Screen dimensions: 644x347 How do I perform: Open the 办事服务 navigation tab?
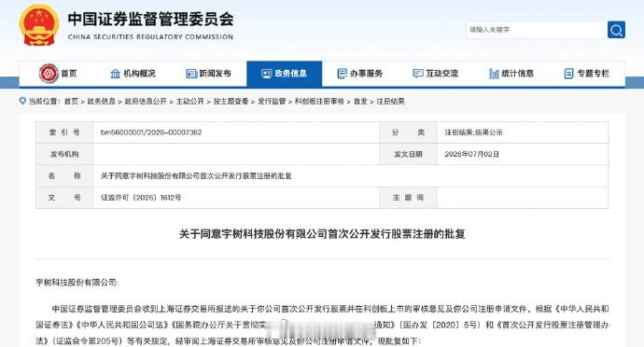pyautogui.click(x=359, y=74)
